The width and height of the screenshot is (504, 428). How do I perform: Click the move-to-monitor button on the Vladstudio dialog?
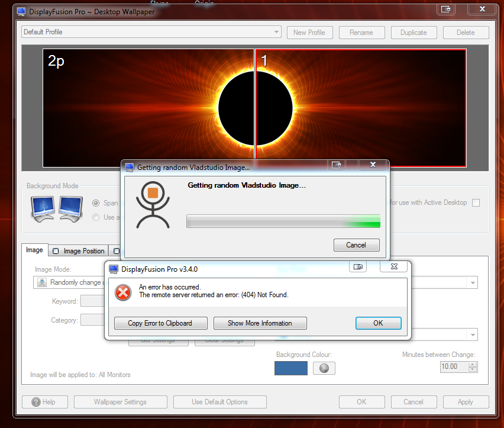337,165
